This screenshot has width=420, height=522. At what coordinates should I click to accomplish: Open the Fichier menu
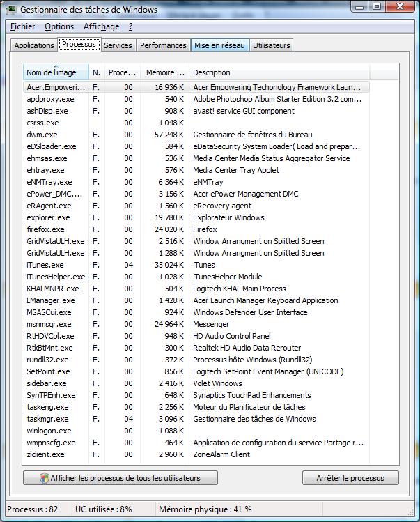[x=22, y=26]
